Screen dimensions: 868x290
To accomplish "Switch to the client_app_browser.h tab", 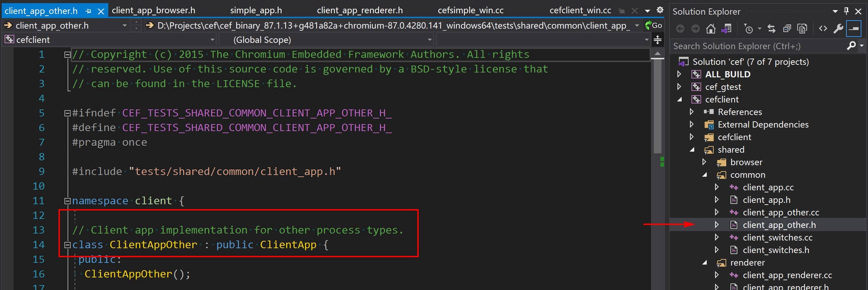I will tap(154, 10).
